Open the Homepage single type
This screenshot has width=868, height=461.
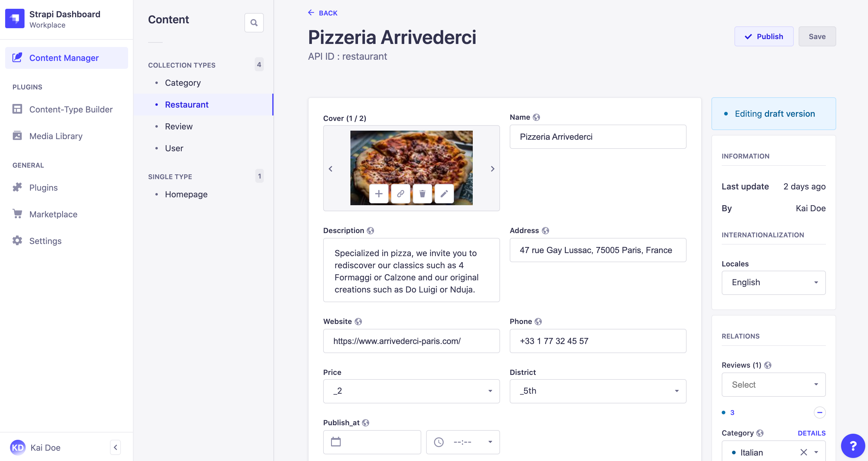tap(186, 194)
